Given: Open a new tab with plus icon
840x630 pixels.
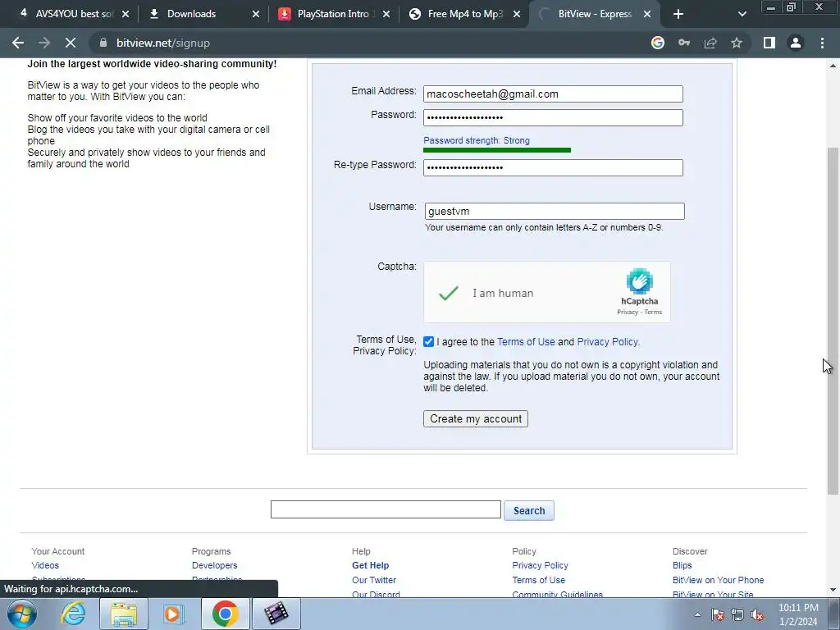Looking at the screenshot, I should [x=678, y=14].
